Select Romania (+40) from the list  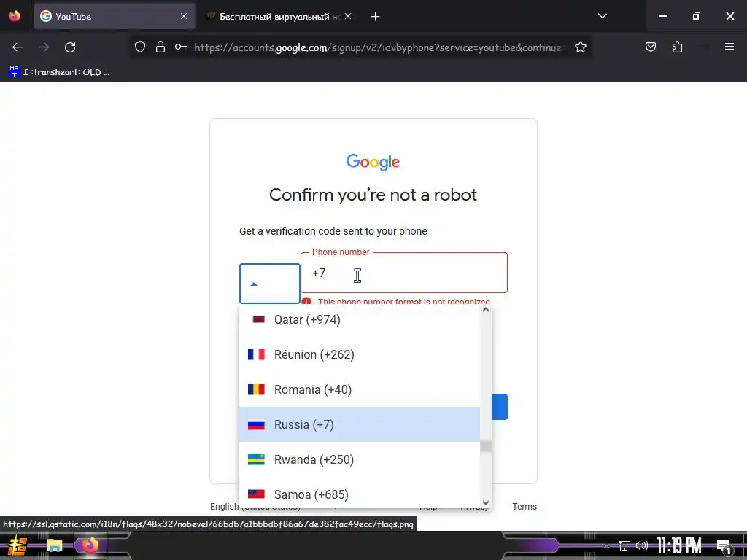(x=360, y=389)
